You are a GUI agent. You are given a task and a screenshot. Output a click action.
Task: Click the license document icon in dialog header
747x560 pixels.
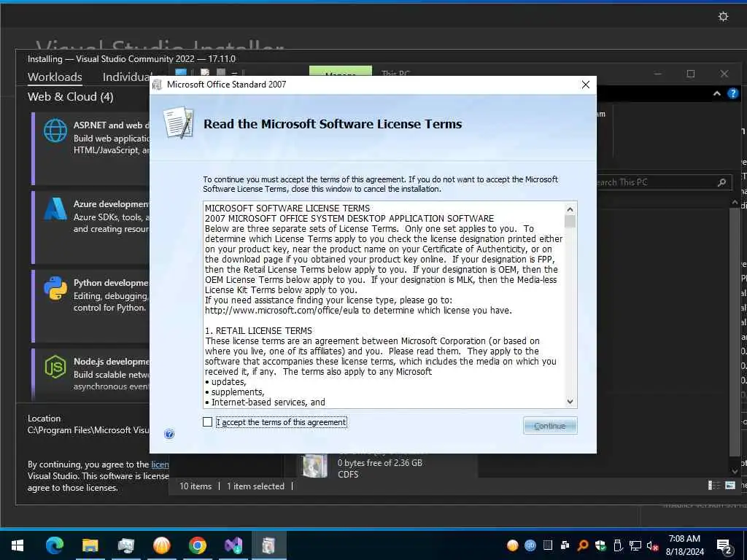pyautogui.click(x=178, y=122)
